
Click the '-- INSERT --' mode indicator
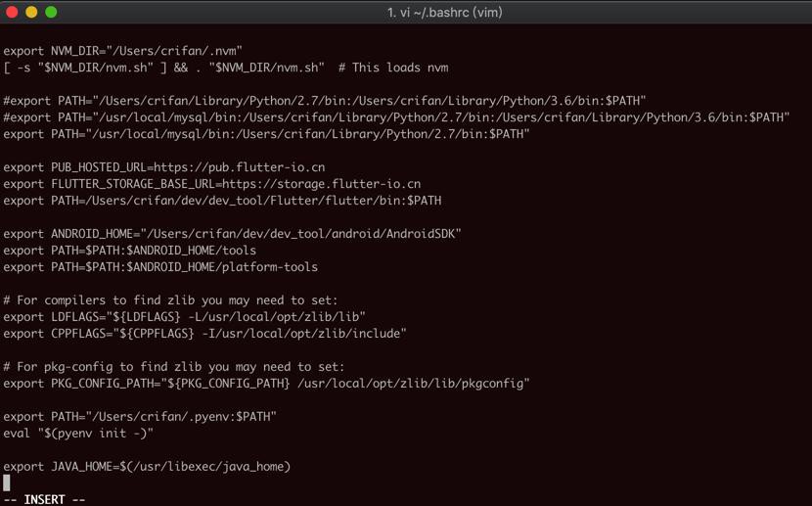45,499
